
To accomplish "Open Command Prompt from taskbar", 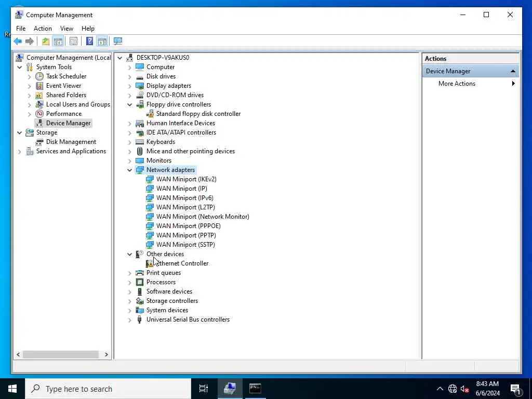I will (x=255, y=389).
